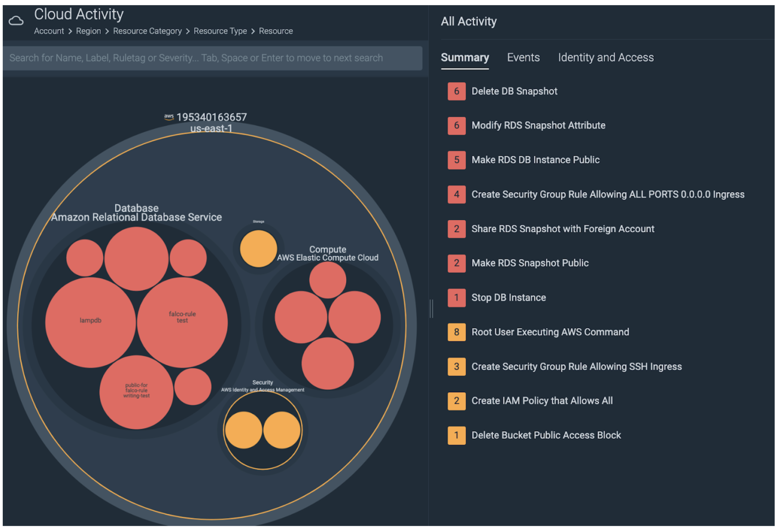Select the public-for falco-rule writing-test bubble
Image resolution: width=779 pixels, height=532 pixels.
click(x=136, y=392)
